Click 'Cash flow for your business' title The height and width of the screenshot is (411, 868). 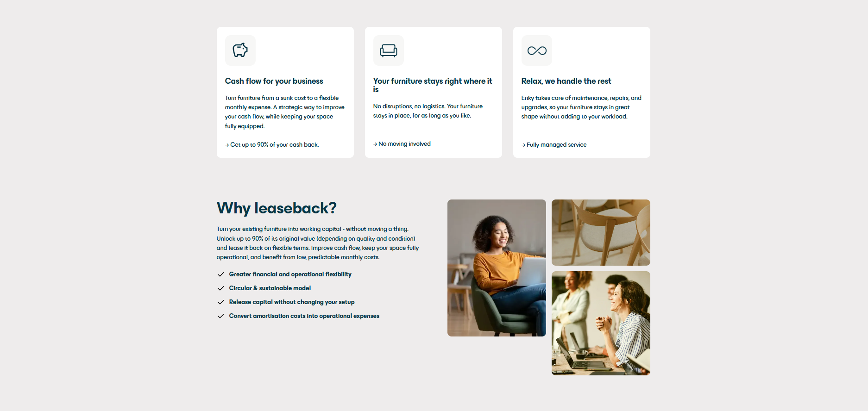click(x=274, y=81)
